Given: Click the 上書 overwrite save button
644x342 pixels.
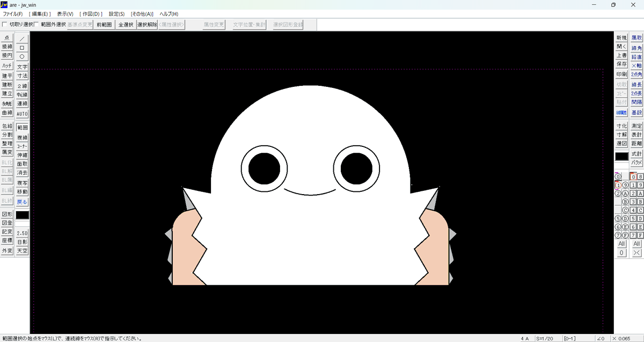Looking at the screenshot, I should click(621, 56).
